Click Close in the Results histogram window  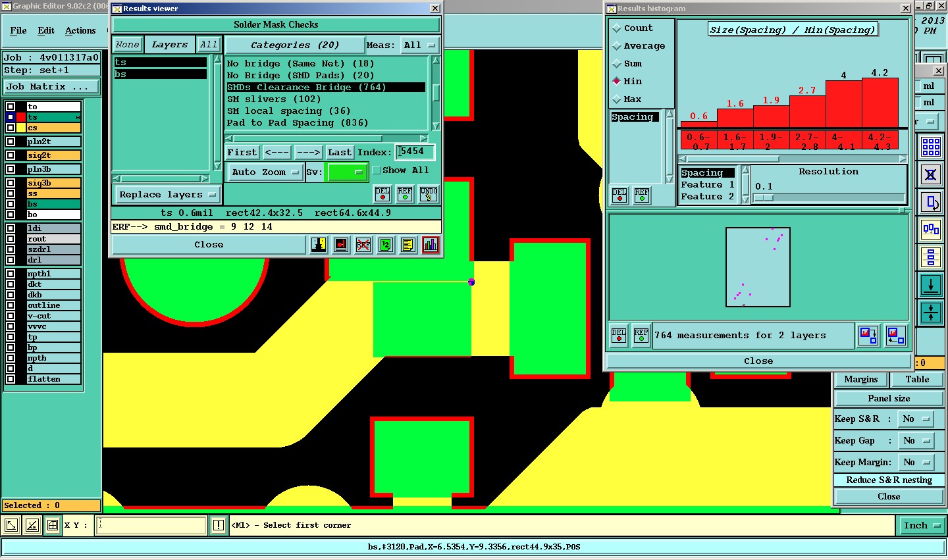click(x=758, y=361)
